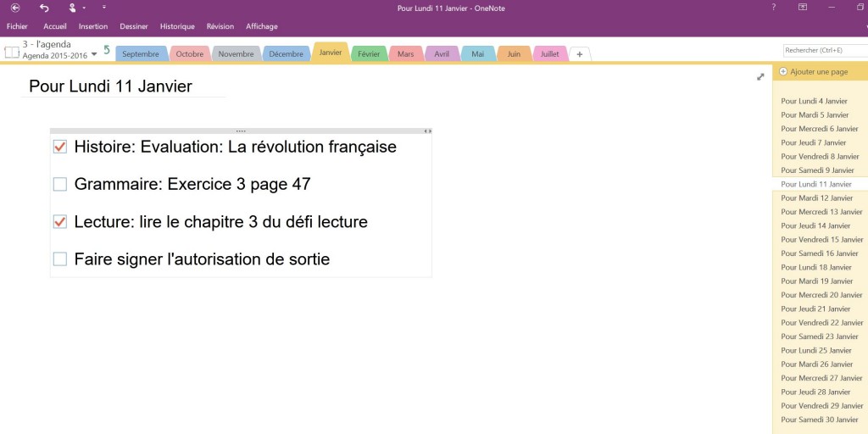Click Ajouter une page button
Viewport: 868px width, 434px height.
point(814,72)
